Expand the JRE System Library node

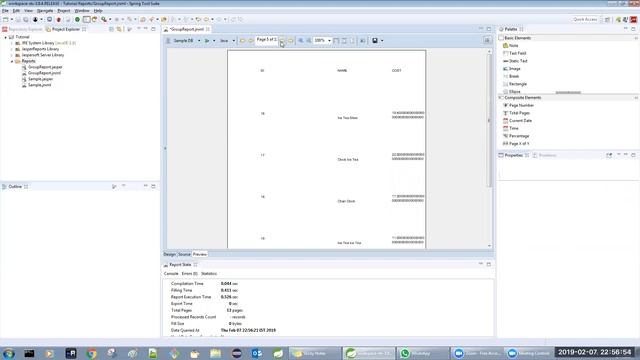[12, 43]
